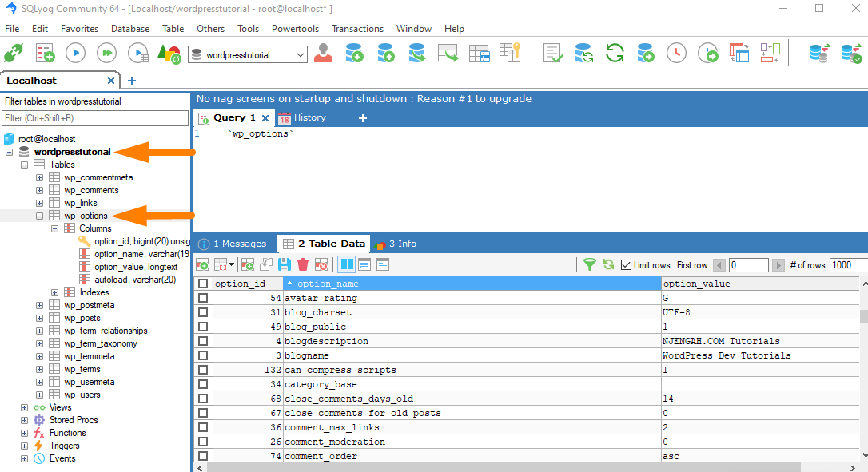Check the can_compress_scripts row checkbox
The image size is (868, 472).
click(203, 370)
